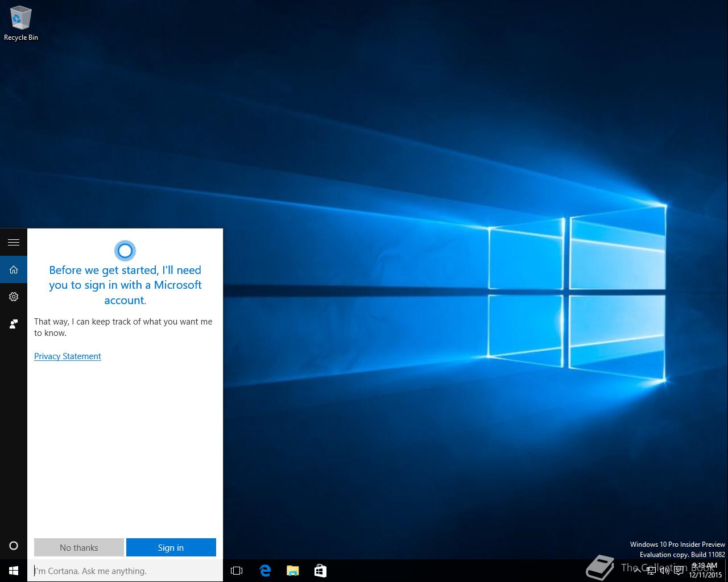Open the Privacy Statement link
The width and height of the screenshot is (728, 582).
68,356
